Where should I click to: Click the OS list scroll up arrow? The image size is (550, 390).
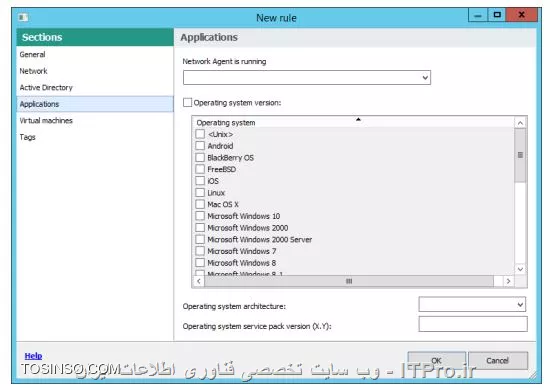[x=520, y=123]
